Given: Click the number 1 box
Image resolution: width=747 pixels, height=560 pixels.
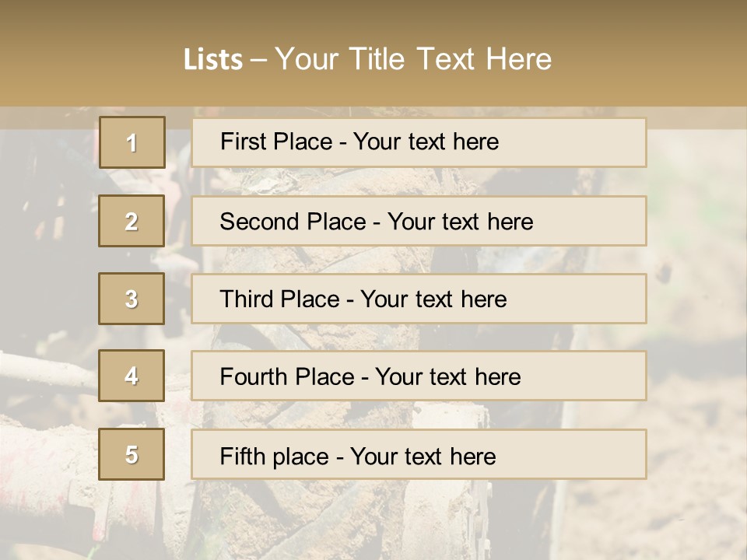Looking at the screenshot, I should (132, 142).
